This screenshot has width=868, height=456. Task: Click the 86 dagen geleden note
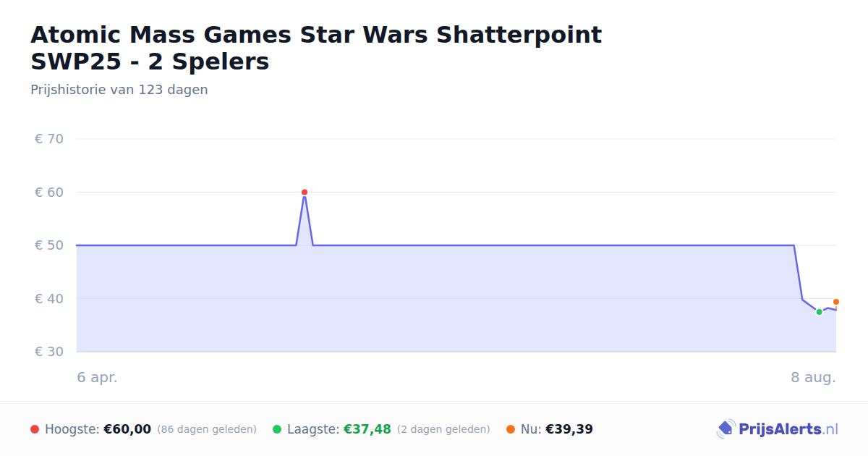pyautogui.click(x=207, y=429)
